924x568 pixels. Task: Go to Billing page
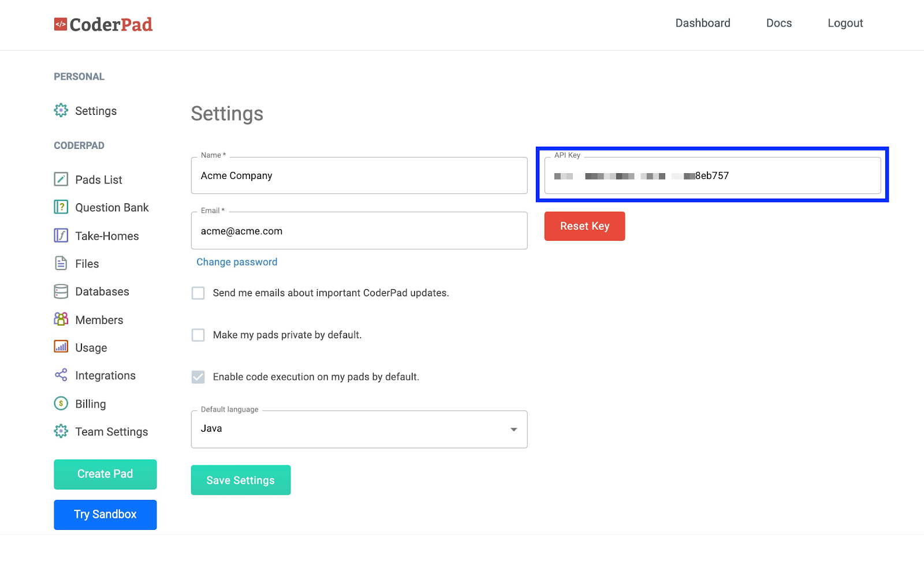(91, 404)
